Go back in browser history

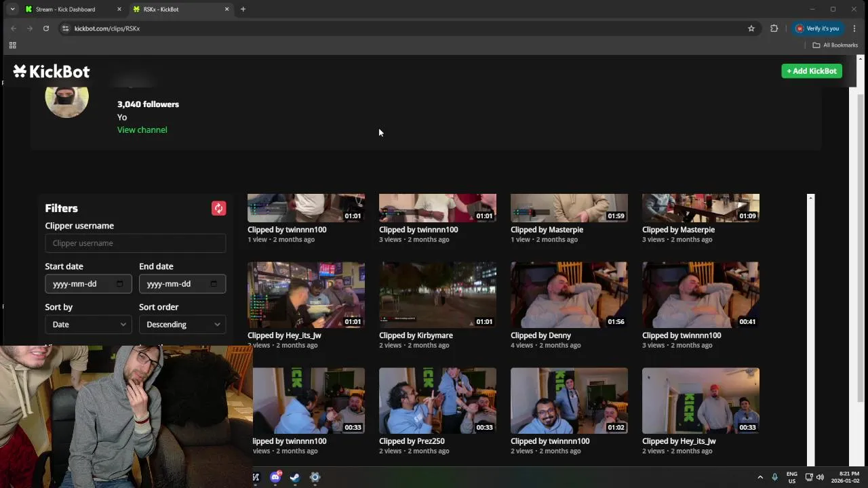pyautogui.click(x=14, y=28)
